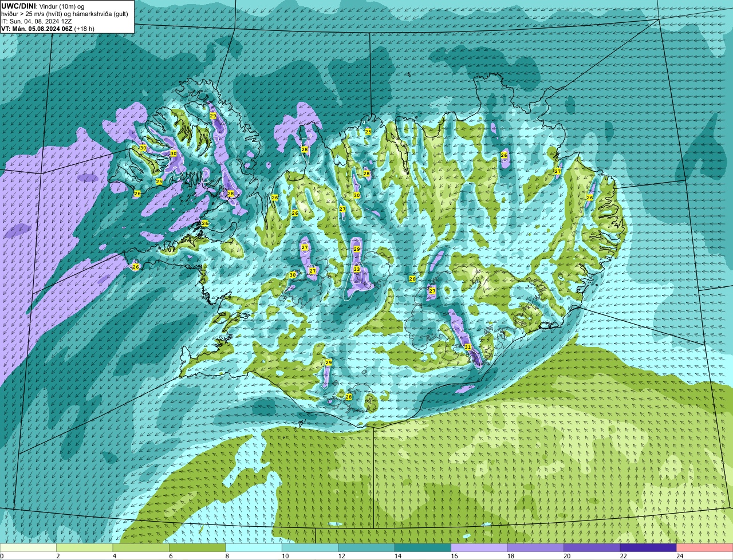Click the yellow 31 maximum gust marker
The width and height of the screenshot is (733, 560).
(x=468, y=347)
